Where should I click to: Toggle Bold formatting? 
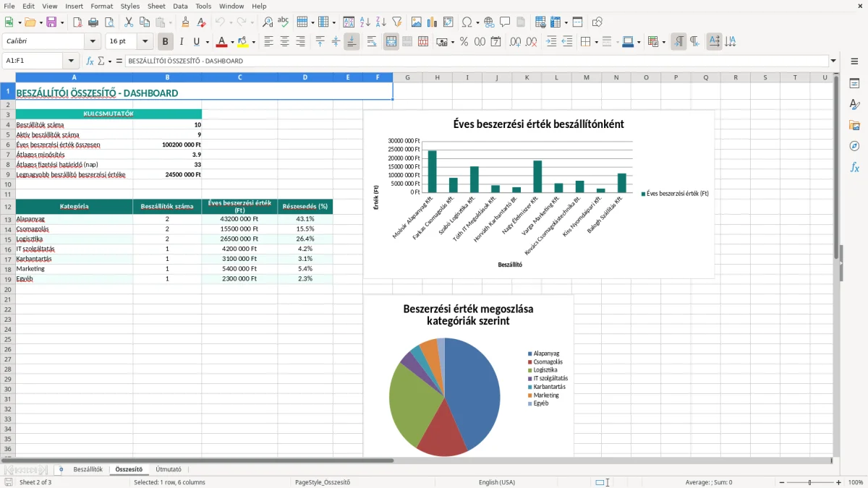coord(165,42)
